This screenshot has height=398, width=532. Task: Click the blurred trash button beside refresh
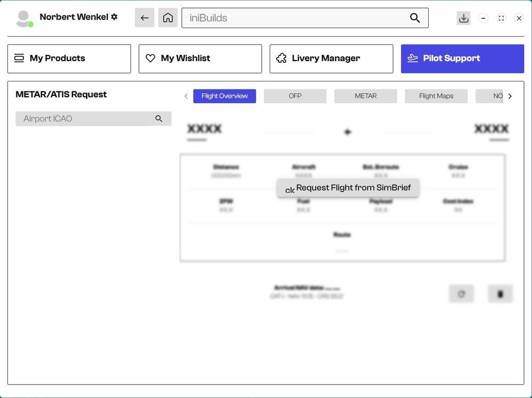pos(500,294)
